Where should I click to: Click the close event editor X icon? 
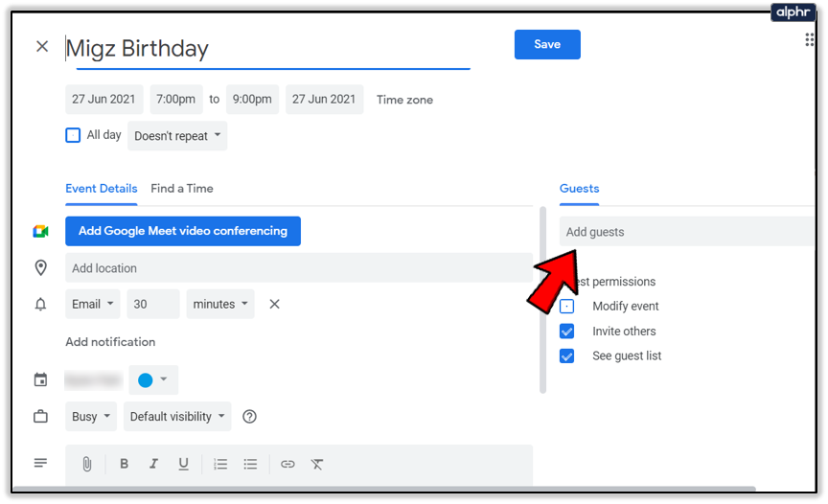pyautogui.click(x=42, y=46)
